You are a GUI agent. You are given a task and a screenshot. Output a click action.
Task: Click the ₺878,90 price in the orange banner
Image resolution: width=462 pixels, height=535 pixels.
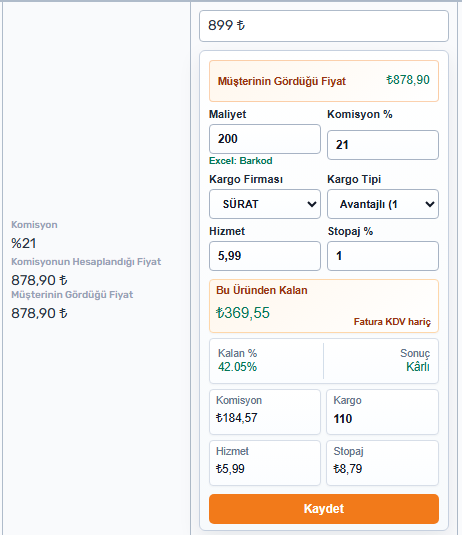(x=408, y=80)
